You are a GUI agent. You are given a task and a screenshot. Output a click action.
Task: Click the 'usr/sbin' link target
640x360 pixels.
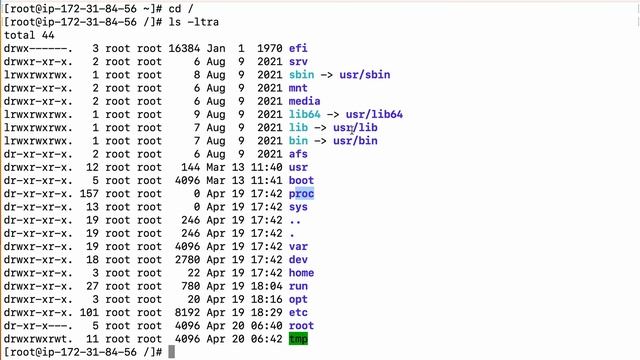coord(364,75)
